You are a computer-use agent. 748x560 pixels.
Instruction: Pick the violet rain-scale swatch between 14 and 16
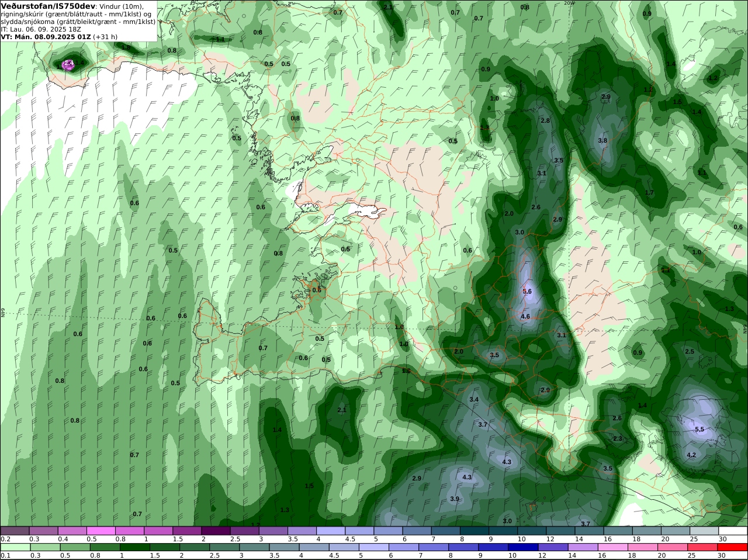click(584, 547)
